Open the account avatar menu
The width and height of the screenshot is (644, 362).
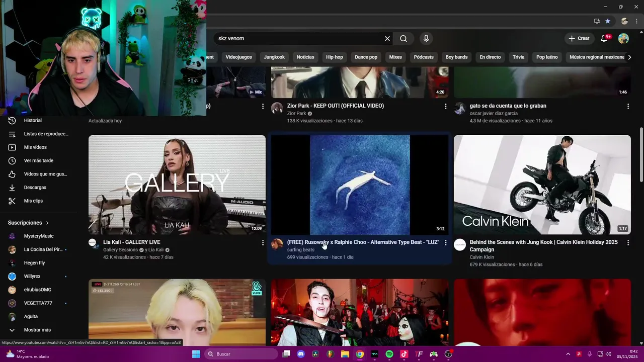[x=623, y=38]
